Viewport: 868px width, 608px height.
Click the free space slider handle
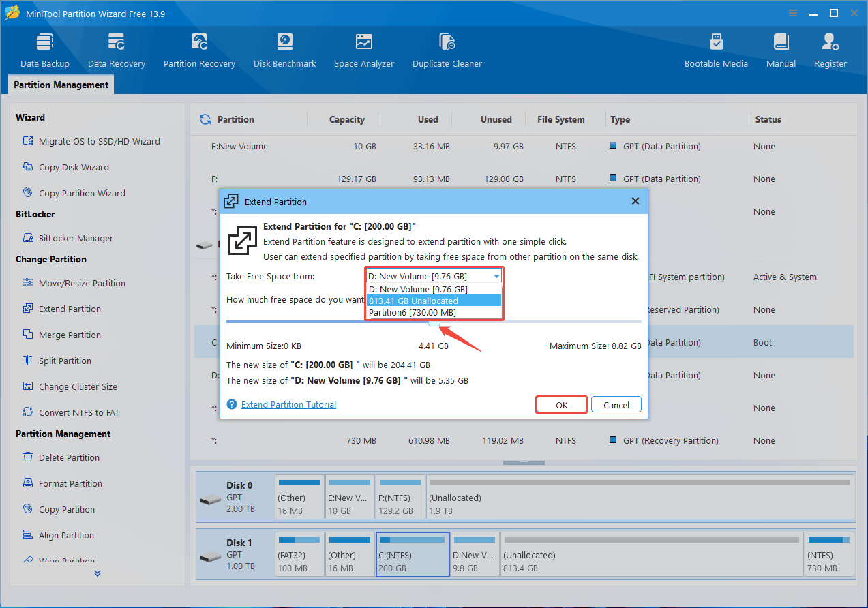tap(434, 322)
